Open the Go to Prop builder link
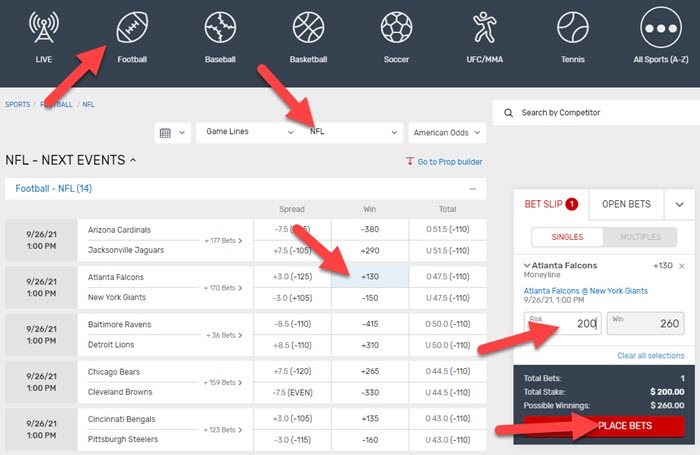This screenshot has height=455, width=700. coord(445,161)
